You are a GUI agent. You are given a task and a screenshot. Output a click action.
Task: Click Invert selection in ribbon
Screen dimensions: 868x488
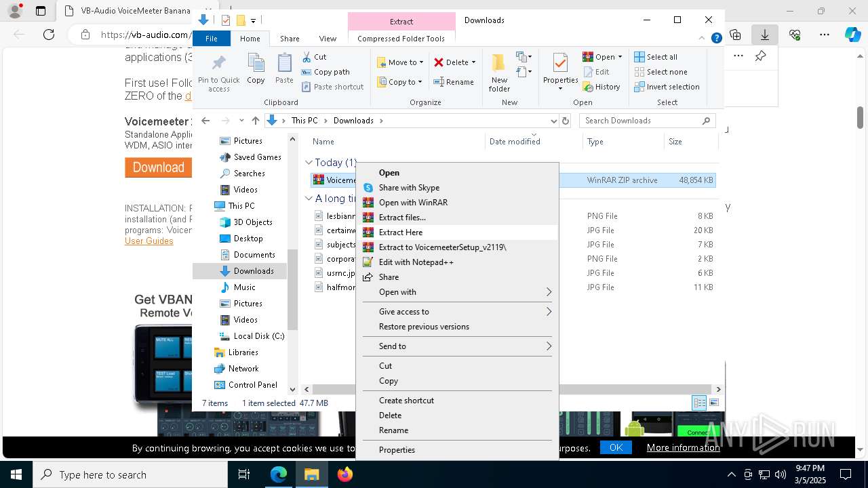[x=667, y=87]
